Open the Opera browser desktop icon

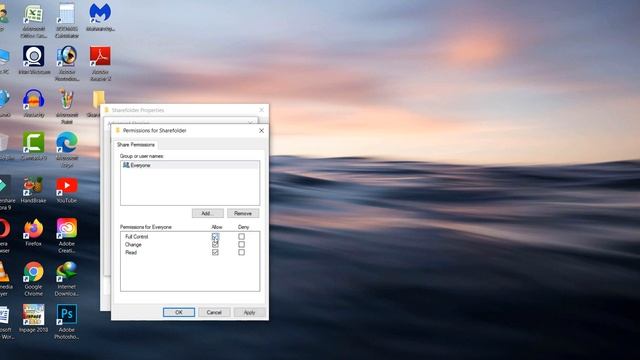coord(4,236)
